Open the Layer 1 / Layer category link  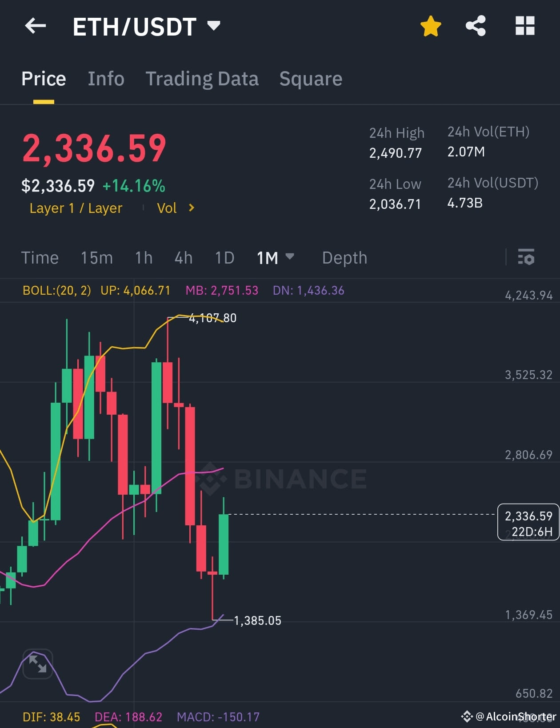pyautogui.click(x=76, y=208)
